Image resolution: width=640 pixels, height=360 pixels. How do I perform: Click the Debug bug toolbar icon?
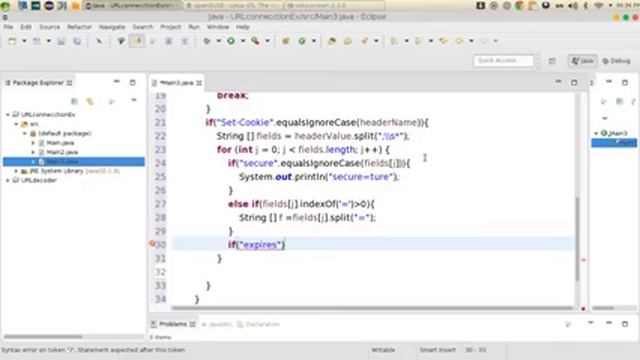point(207,41)
